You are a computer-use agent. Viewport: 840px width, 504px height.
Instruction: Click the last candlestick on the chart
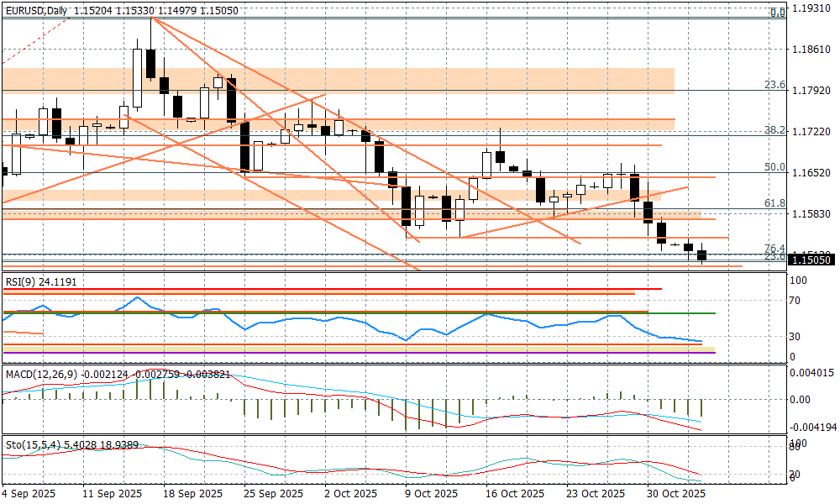pyautogui.click(x=702, y=255)
